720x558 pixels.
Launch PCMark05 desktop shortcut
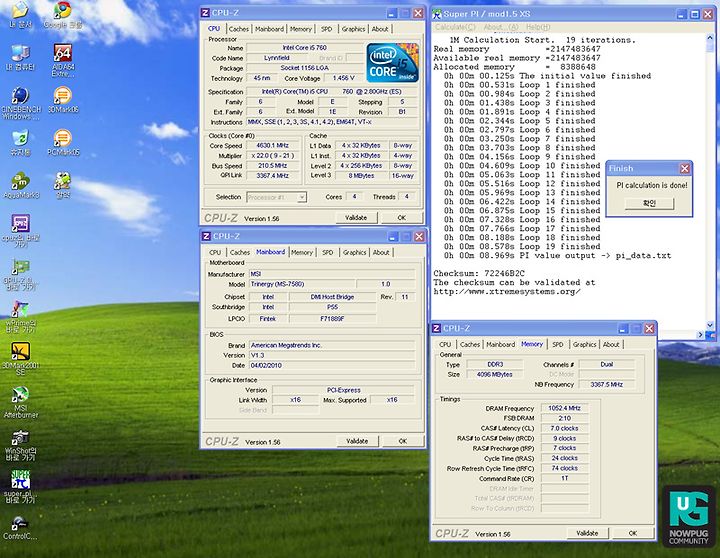pyautogui.click(x=63, y=142)
